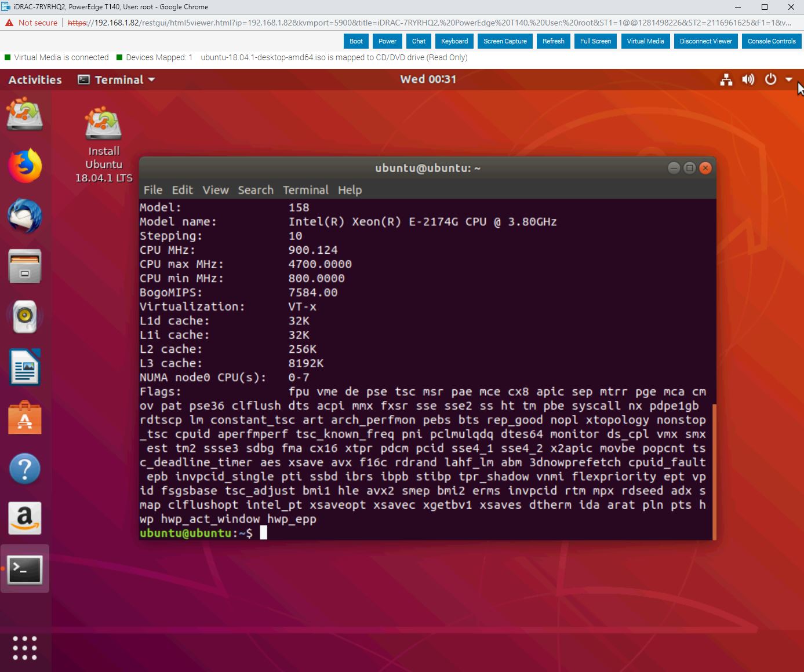Open the terminal Help menu
804x672 pixels.
(350, 190)
